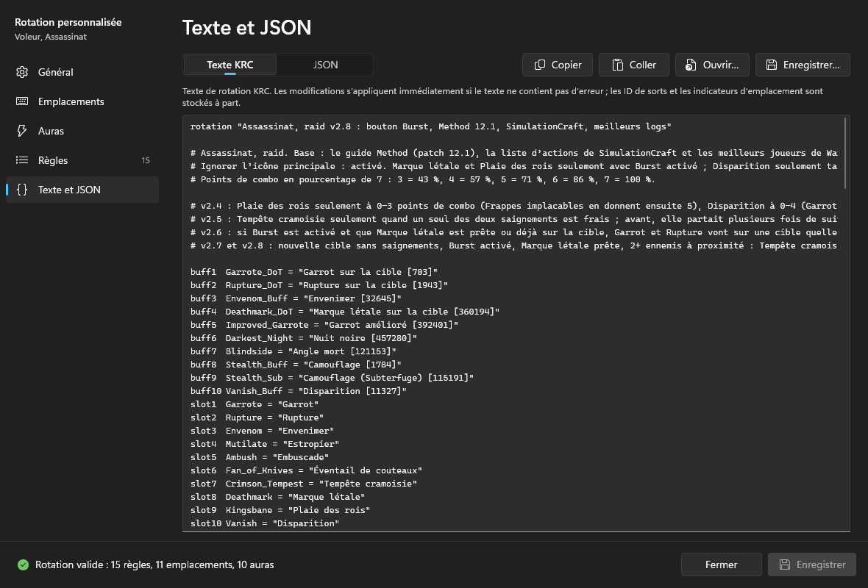Open the Général settings page
This screenshot has height=588, width=868.
tap(82, 72)
